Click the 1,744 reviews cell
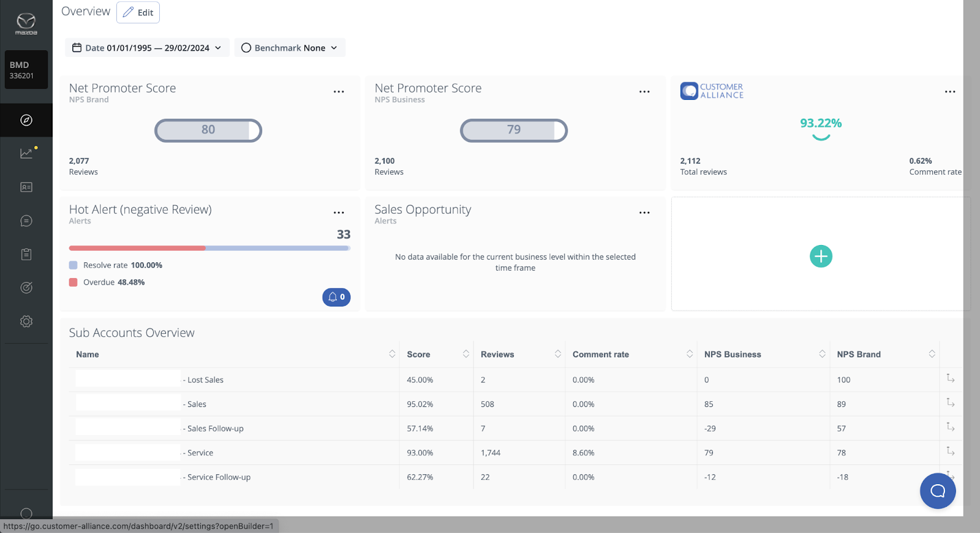 point(491,453)
